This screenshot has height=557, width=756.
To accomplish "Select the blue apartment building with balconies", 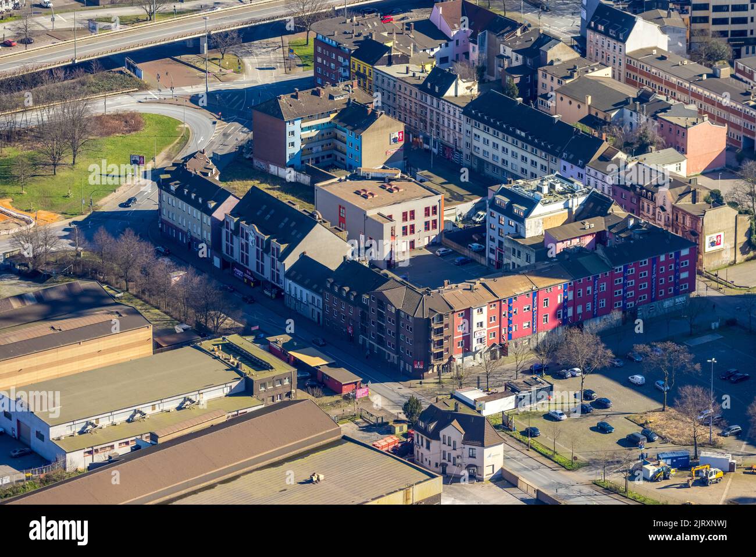I will tap(329, 133).
